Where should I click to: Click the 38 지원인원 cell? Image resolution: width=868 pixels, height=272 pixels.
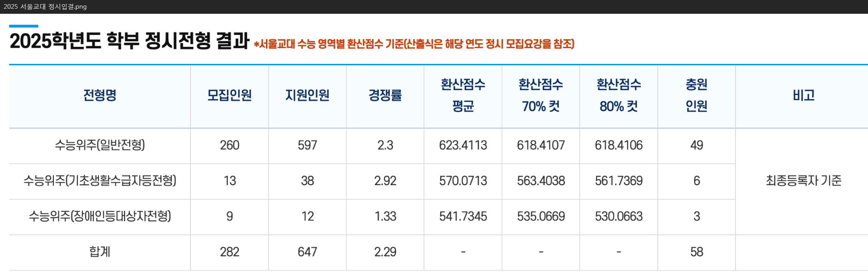307,181
